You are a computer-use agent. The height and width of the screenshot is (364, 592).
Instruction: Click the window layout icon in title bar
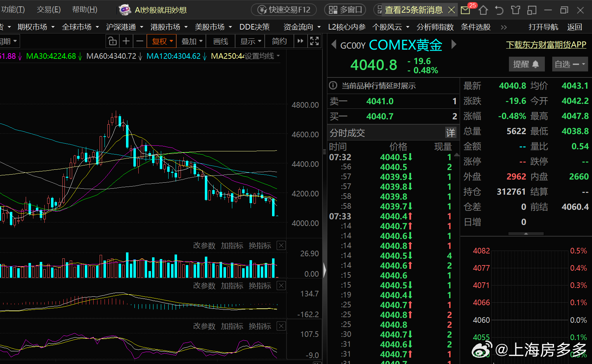[x=532, y=10]
